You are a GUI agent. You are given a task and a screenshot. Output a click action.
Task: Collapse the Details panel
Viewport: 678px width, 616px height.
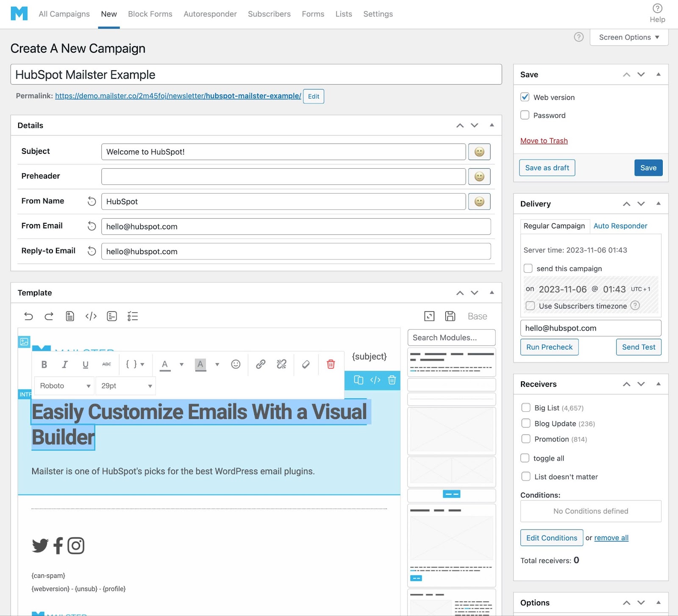click(492, 125)
